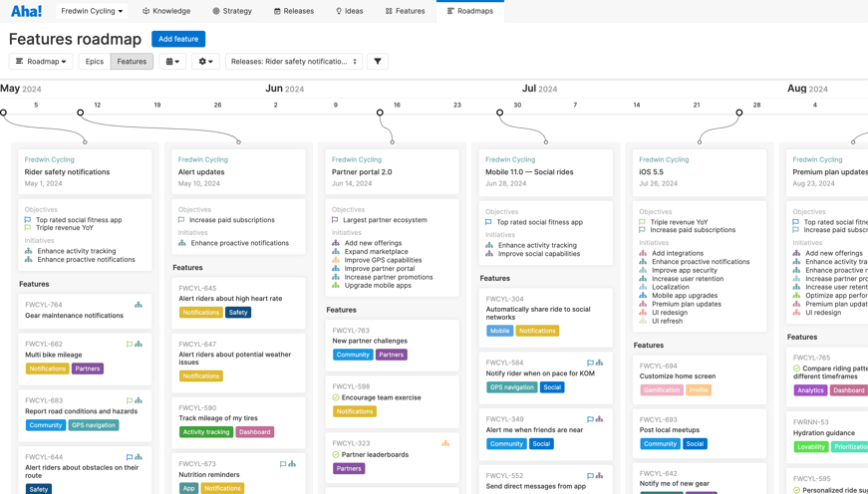This screenshot has width=868, height=494.
Task: Click Fredwin Cycling link above Alert updates
Action: click(x=202, y=159)
